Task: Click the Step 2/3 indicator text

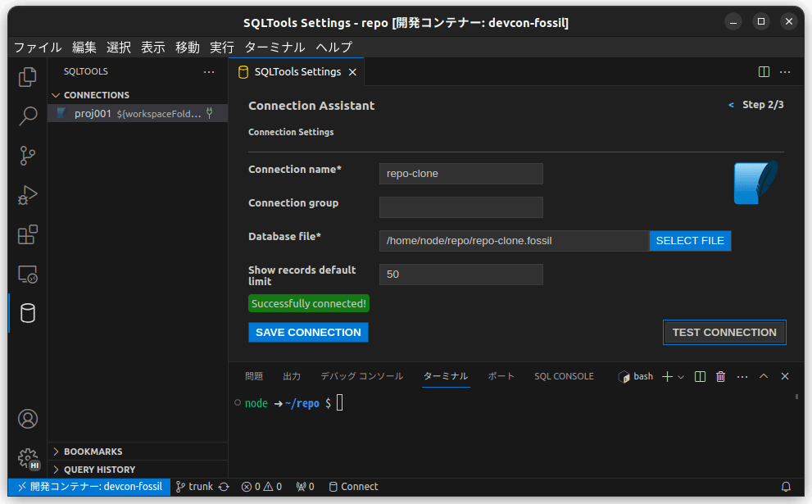Action: (x=763, y=105)
